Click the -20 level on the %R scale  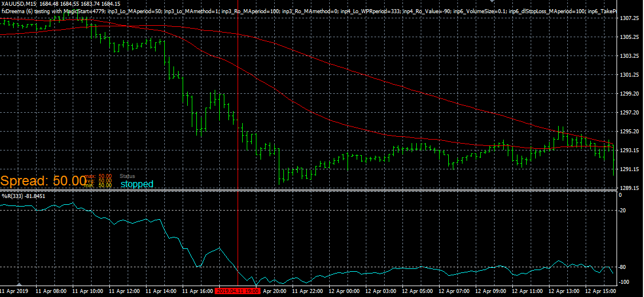pyautogui.click(x=623, y=211)
